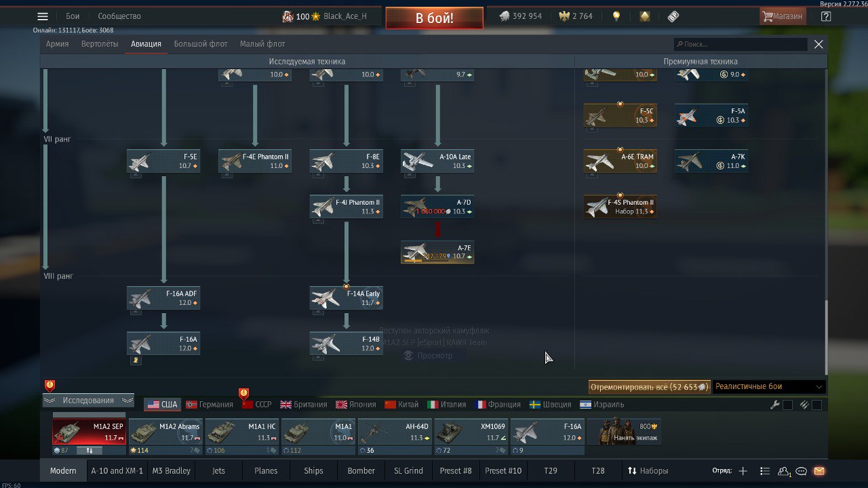This screenshot has height=488, width=868.
Task: Switch to the Малый флот tab
Action: tap(262, 44)
